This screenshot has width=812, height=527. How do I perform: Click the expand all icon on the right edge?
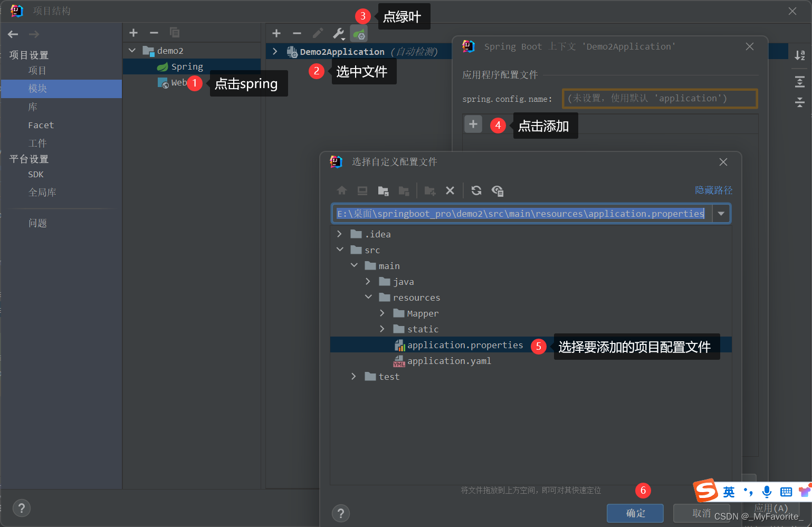pyautogui.click(x=800, y=82)
